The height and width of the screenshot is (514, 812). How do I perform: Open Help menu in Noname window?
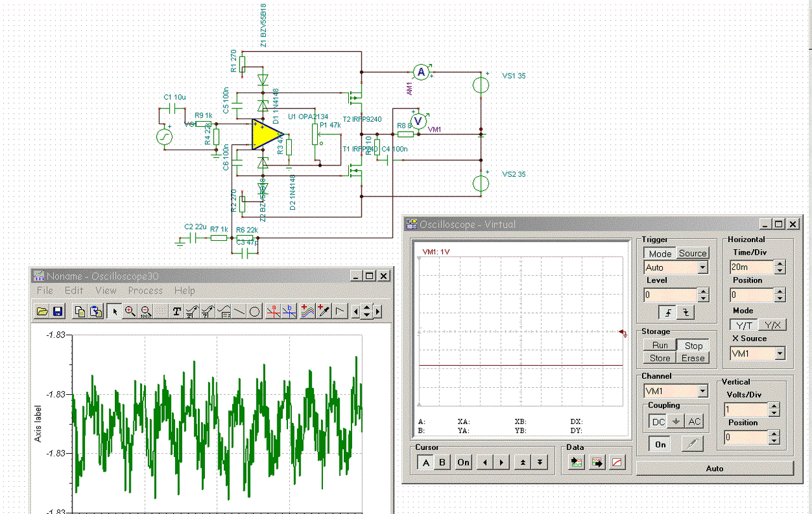[185, 290]
